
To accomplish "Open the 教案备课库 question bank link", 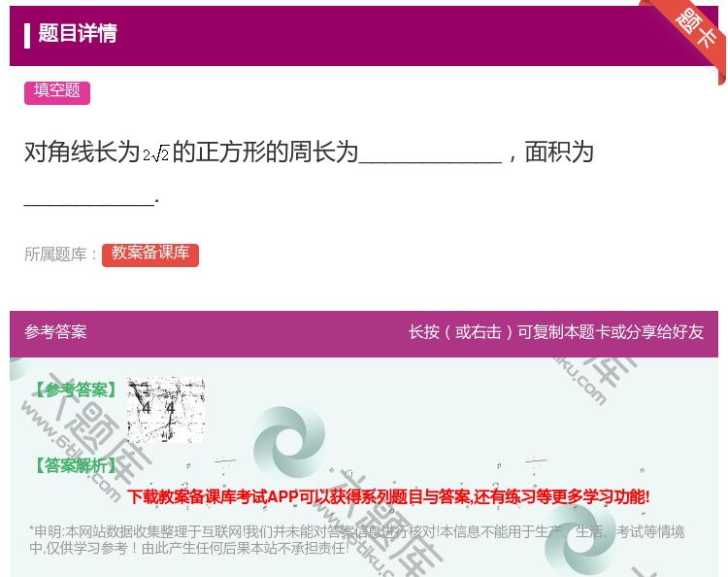I will coord(149,255).
